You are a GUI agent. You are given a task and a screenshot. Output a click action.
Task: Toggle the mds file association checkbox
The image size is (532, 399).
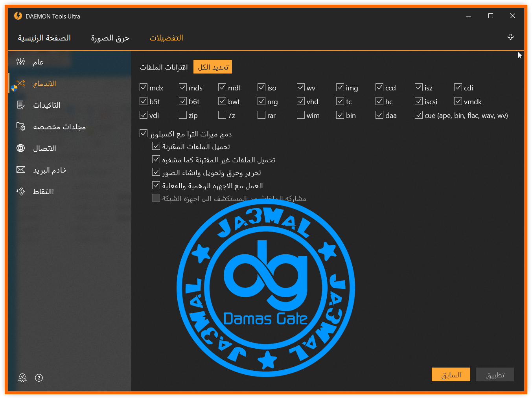[183, 87]
